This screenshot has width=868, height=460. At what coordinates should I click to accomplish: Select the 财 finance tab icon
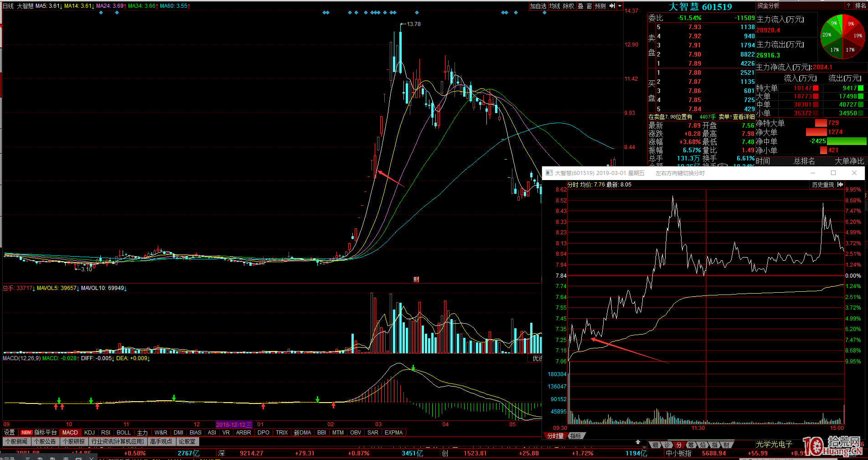(726, 444)
